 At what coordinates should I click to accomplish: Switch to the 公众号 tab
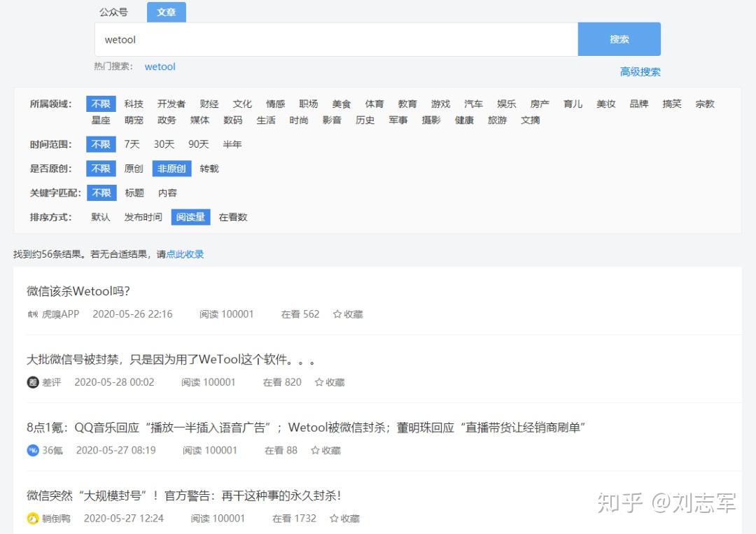[114, 12]
